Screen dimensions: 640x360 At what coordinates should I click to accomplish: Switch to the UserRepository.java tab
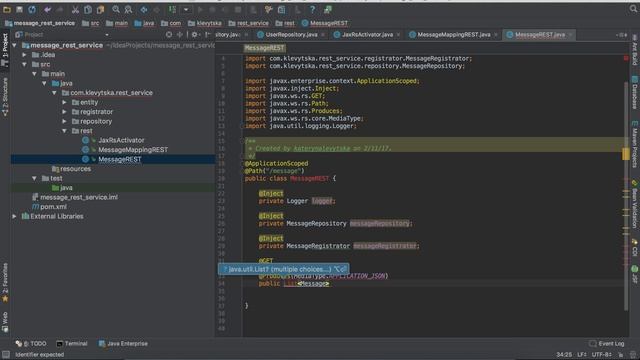coord(291,35)
